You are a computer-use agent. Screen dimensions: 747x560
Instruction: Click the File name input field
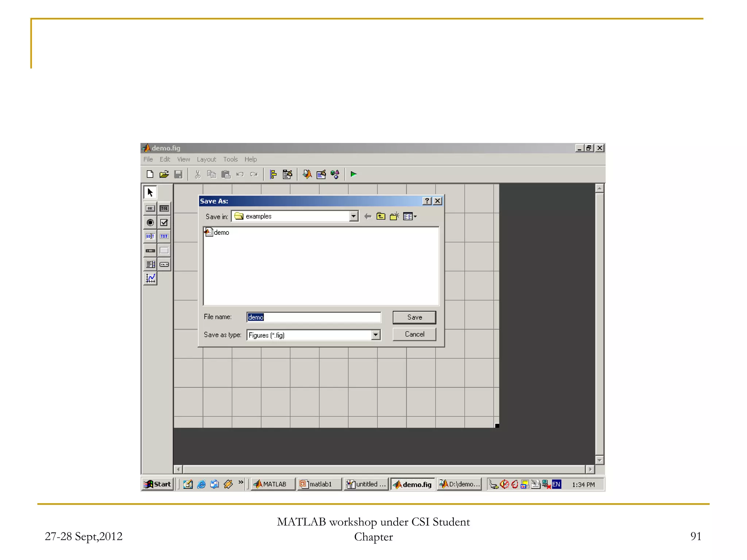tap(314, 317)
